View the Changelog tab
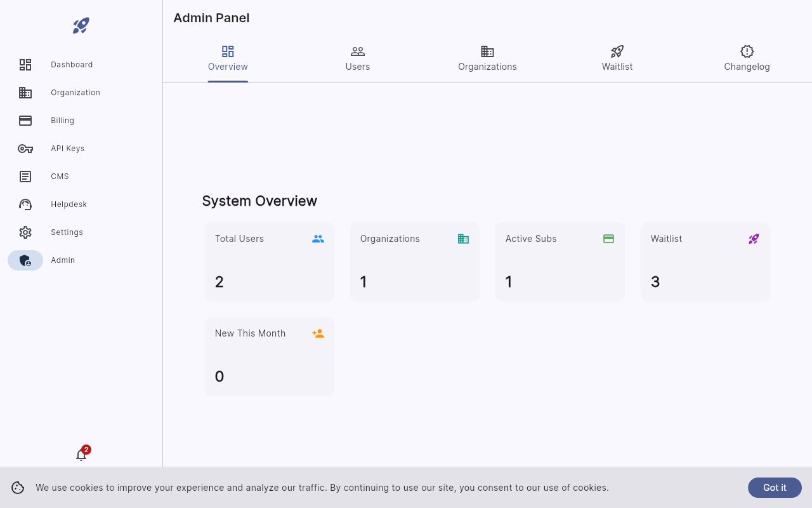Viewport: 812px width, 508px height. click(747, 58)
